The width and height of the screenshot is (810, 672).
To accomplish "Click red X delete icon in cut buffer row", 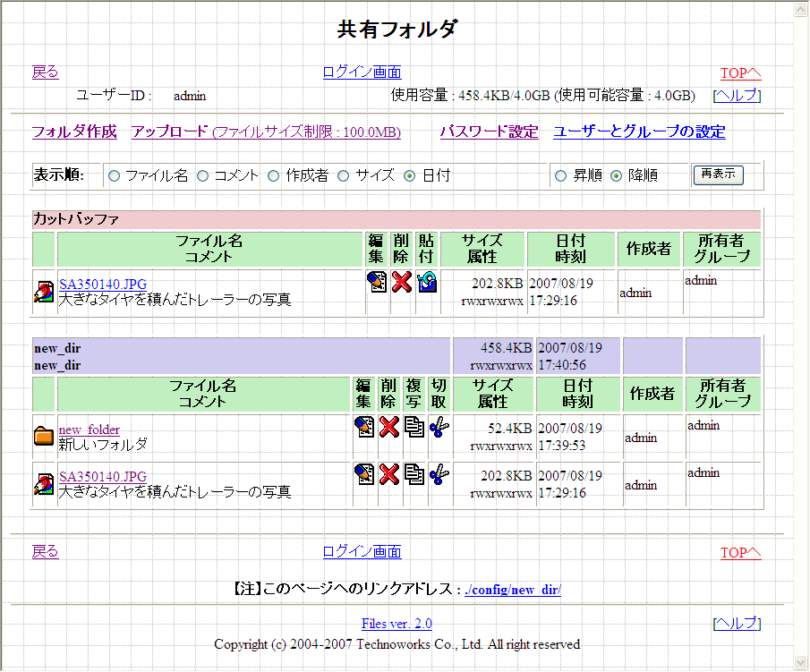I will (x=402, y=283).
